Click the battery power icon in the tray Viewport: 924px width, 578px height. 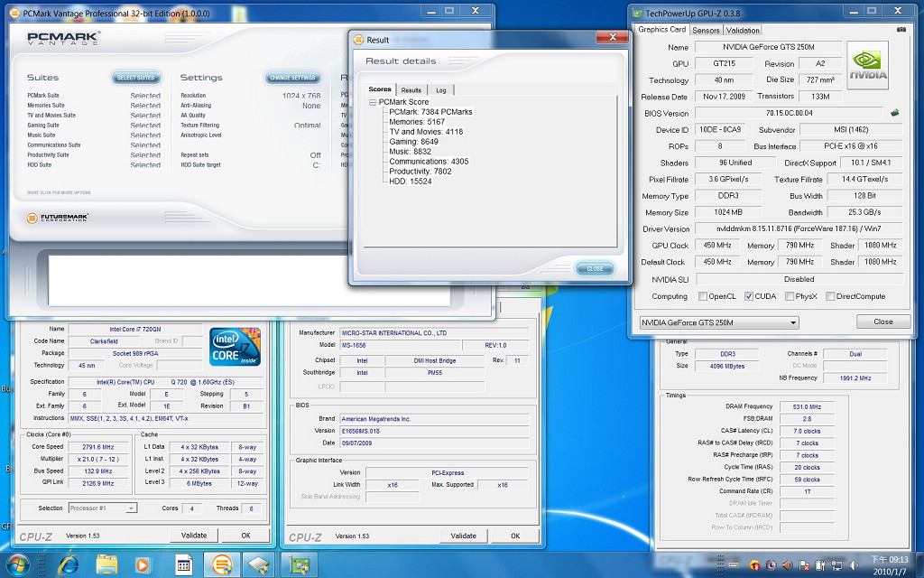click(819, 565)
